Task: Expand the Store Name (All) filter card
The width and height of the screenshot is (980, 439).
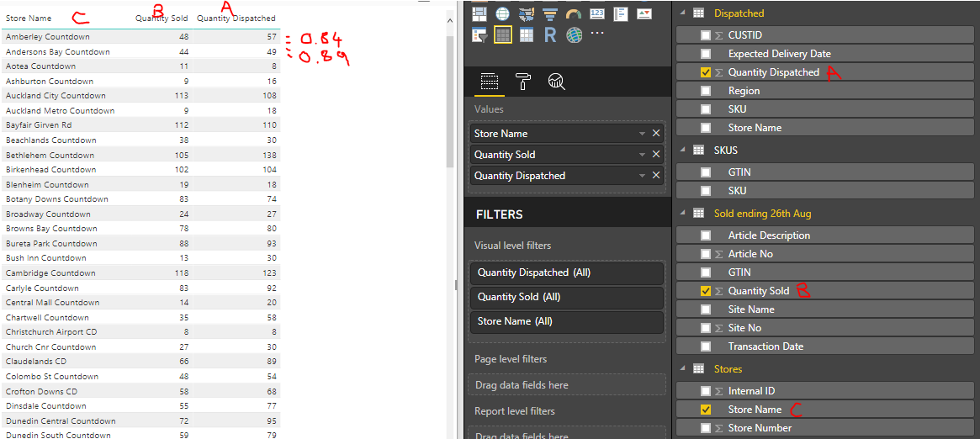Action: pos(566,321)
